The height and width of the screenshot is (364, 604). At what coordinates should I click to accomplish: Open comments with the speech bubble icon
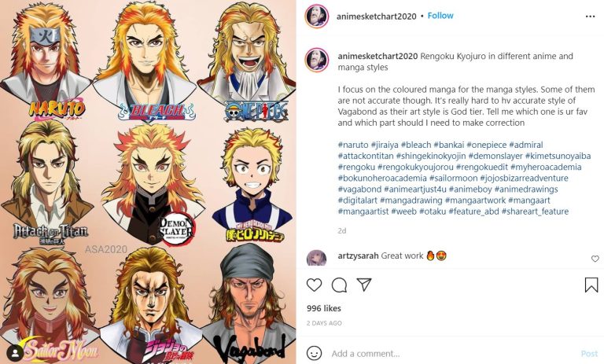[339, 285]
